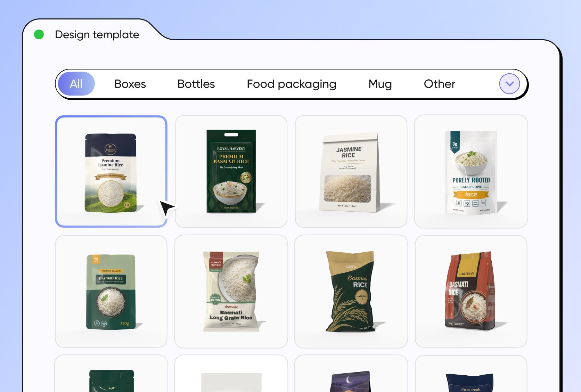
Task: Pick the Golden Harvest Basmati Rice sack
Action: click(351, 292)
